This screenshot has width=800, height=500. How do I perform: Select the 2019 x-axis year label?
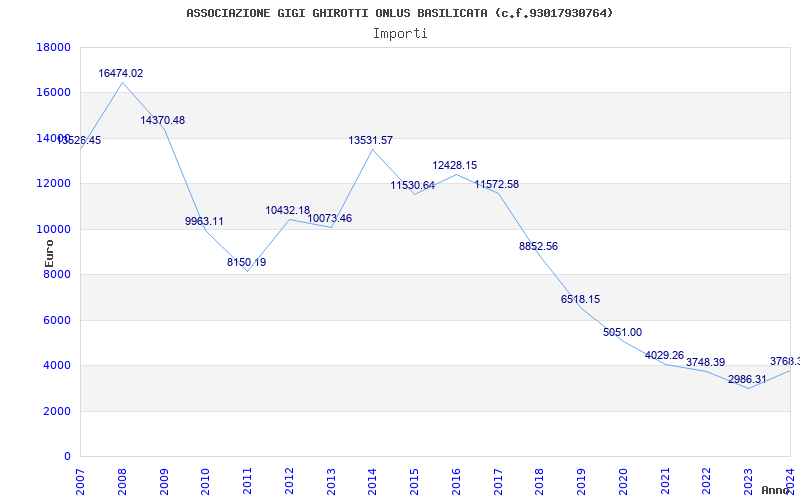tap(581, 482)
